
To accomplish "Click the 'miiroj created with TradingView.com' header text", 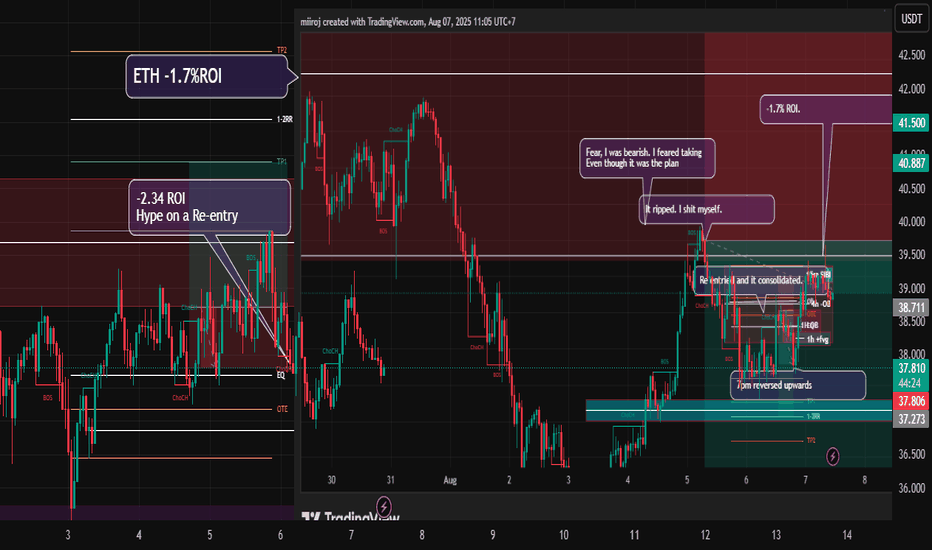I will [408, 22].
